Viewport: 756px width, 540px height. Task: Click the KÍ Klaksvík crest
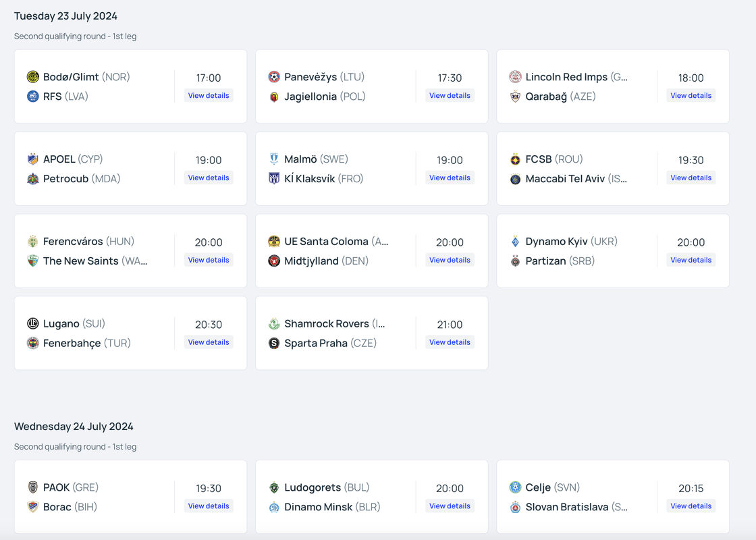(274, 178)
